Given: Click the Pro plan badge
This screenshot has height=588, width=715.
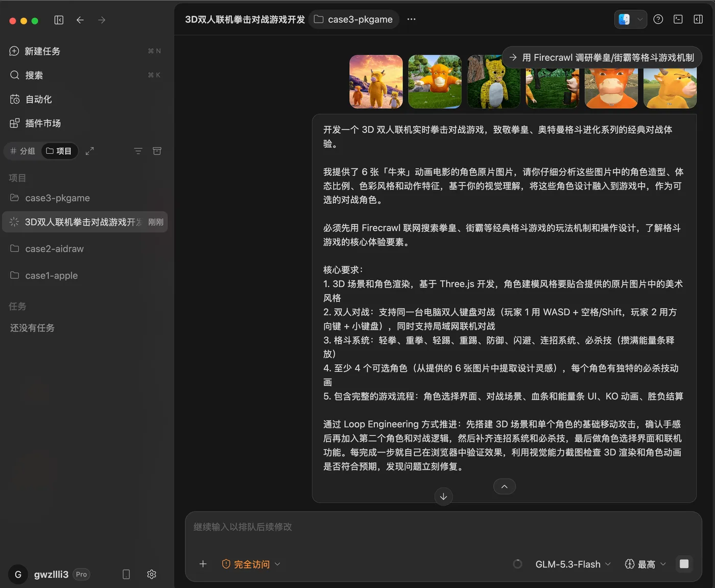Looking at the screenshot, I should 81,574.
